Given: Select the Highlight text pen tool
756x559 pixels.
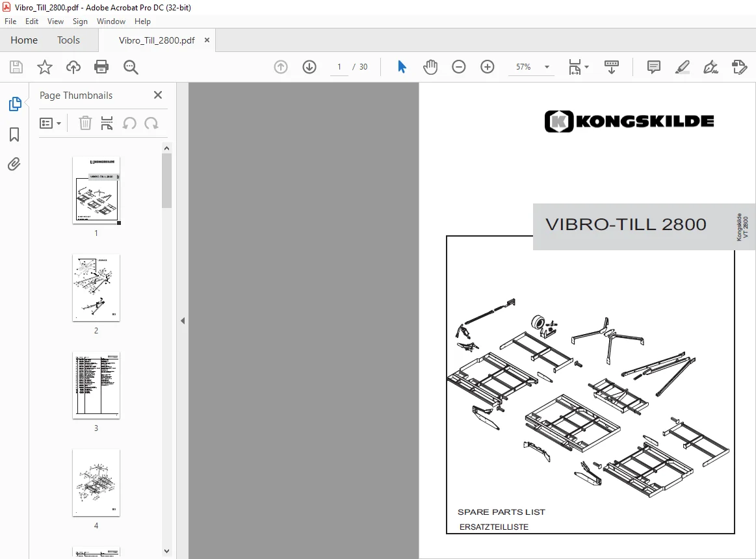Looking at the screenshot, I should 683,67.
